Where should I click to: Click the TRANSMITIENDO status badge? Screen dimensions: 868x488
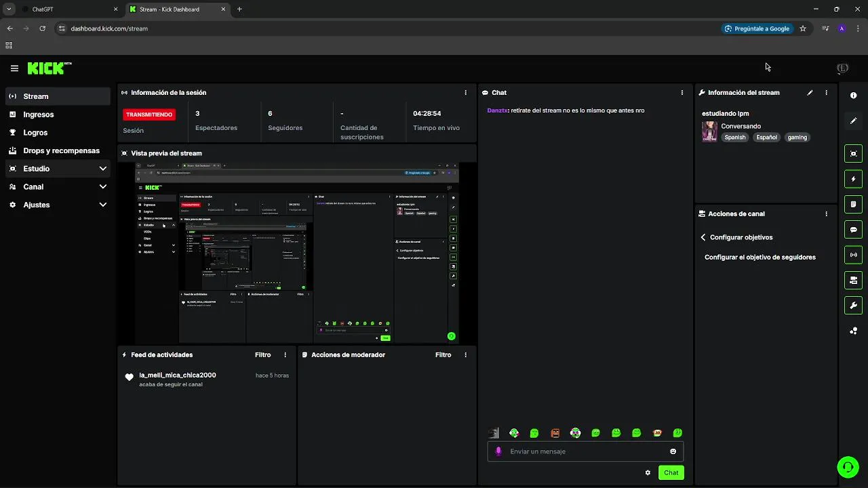coord(149,115)
